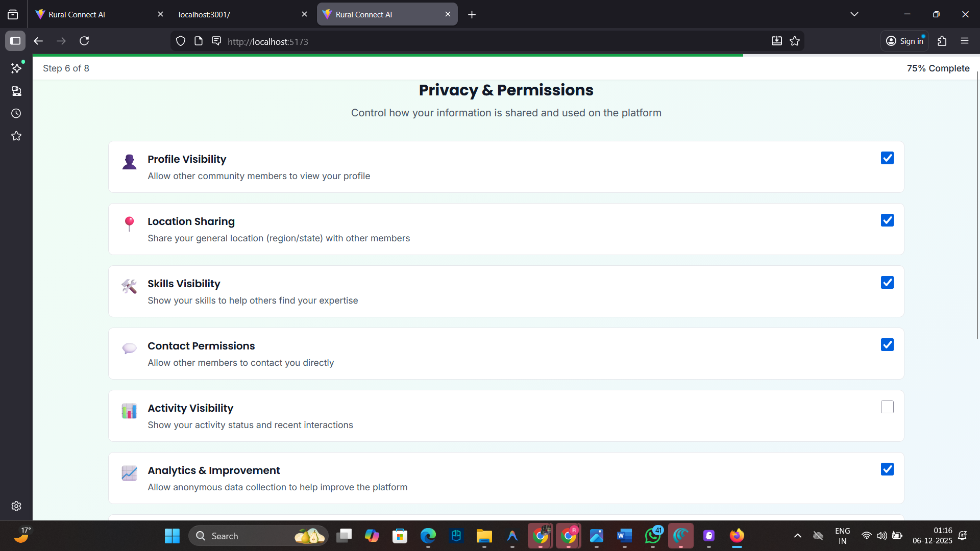Screen dimensions: 980x551
Task: Expand the list all tabs dropdown arrow
Action: (x=854, y=14)
